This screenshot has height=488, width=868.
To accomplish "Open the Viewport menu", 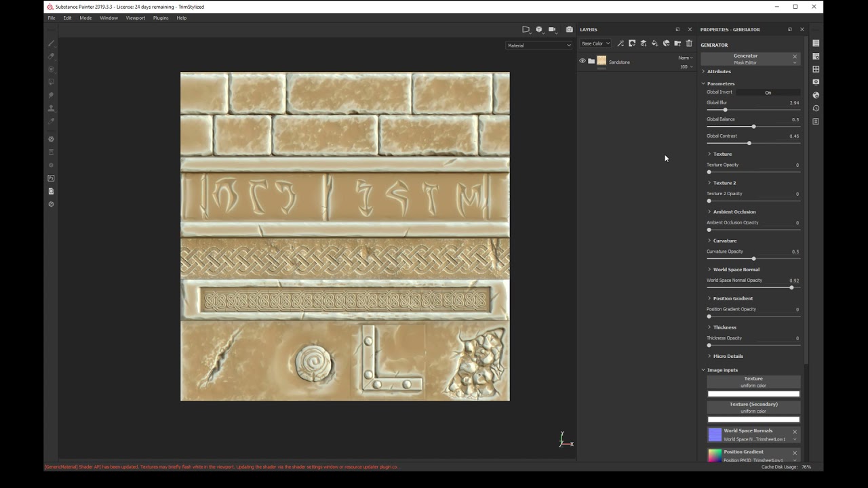I will [x=135, y=18].
